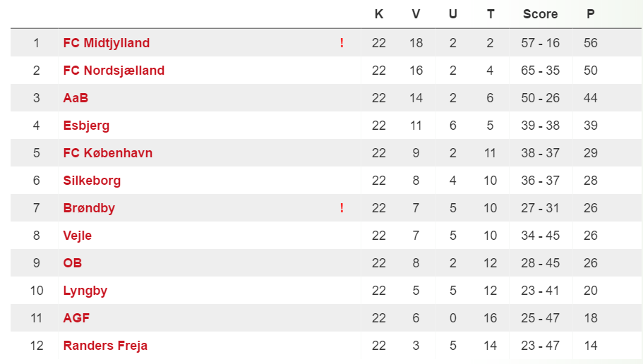Viewport: 643px width, 364px height.
Task: Click the FC København link
Action: (x=108, y=153)
